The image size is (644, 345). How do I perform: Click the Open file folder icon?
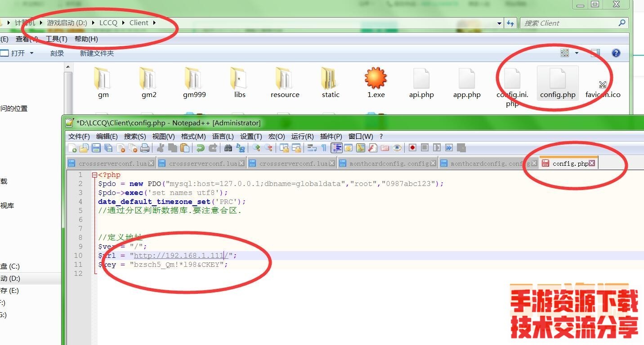(x=84, y=148)
